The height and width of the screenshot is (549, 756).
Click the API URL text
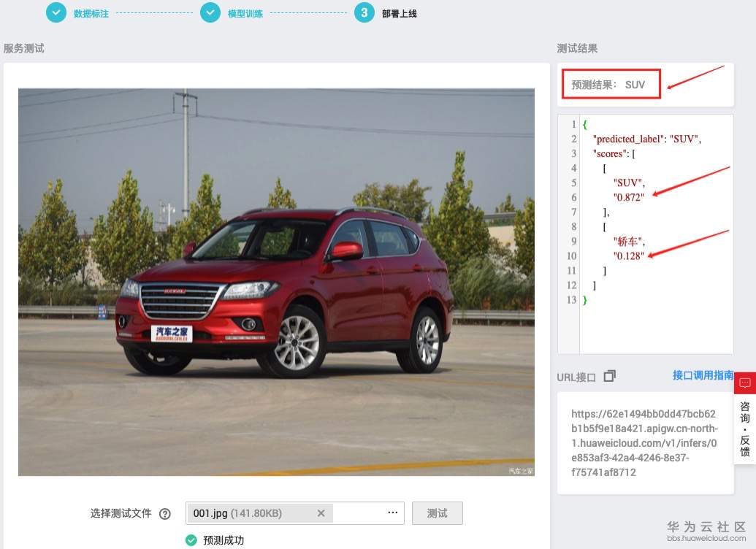click(645, 443)
